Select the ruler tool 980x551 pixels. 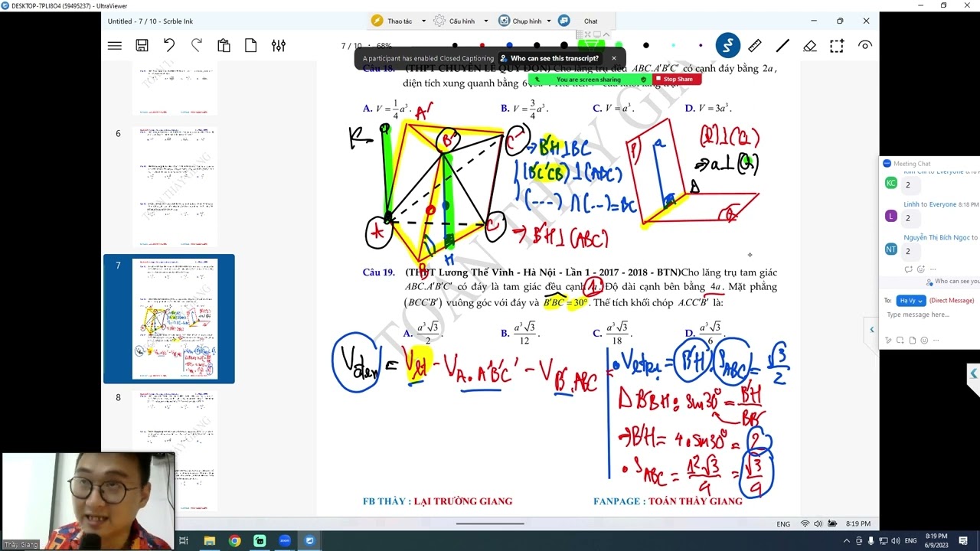tap(755, 46)
